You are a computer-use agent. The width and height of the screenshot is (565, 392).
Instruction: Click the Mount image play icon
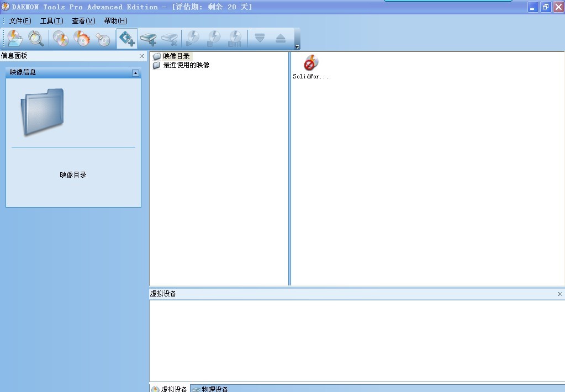[x=193, y=38]
